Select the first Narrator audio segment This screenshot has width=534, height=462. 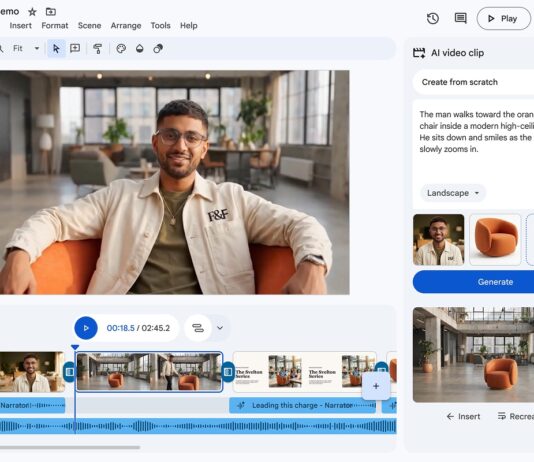point(32,405)
